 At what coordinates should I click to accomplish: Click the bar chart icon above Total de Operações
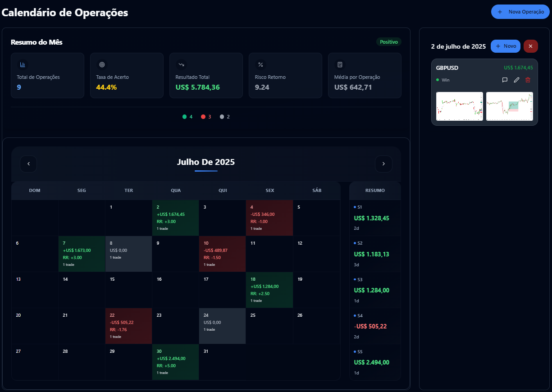22,64
